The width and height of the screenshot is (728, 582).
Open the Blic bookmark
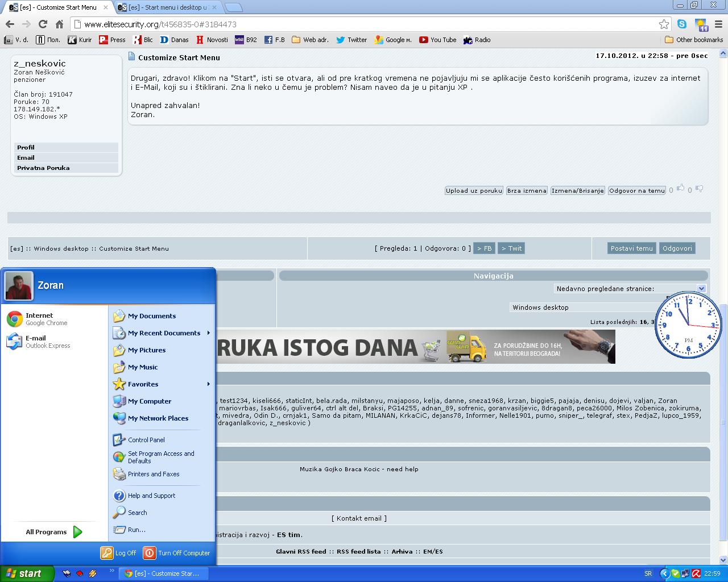143,40
